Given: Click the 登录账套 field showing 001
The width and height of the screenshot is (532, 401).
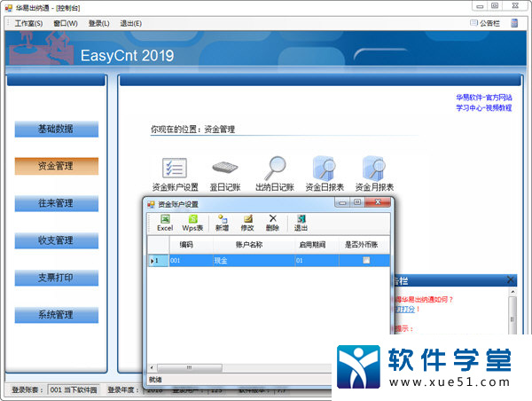Looking at the screenshot, I should coord(74,389).
